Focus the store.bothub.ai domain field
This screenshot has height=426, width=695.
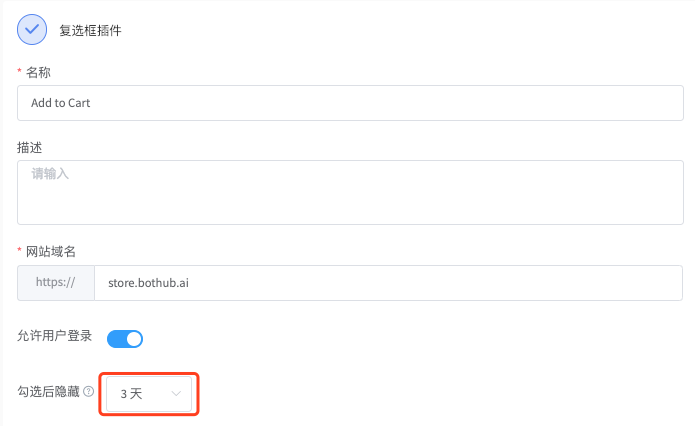388,283
